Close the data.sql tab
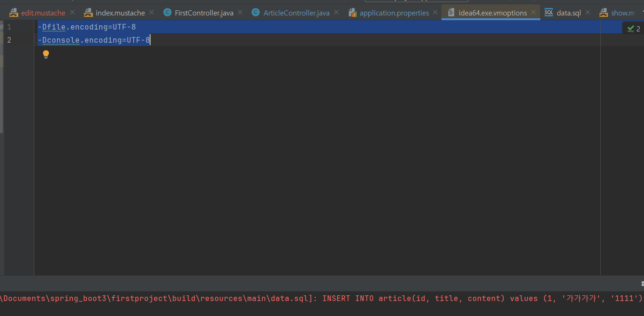Viewport: 644px width, 316px height. click(x=587, y=13)
